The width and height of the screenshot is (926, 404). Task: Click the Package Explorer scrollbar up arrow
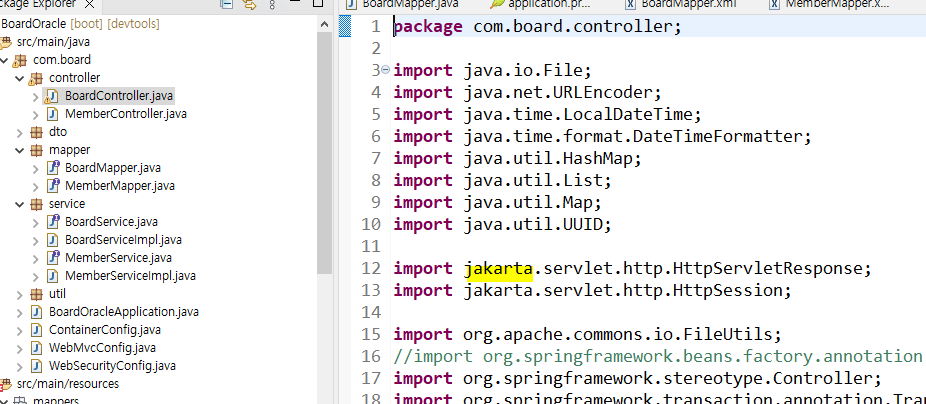324,24
